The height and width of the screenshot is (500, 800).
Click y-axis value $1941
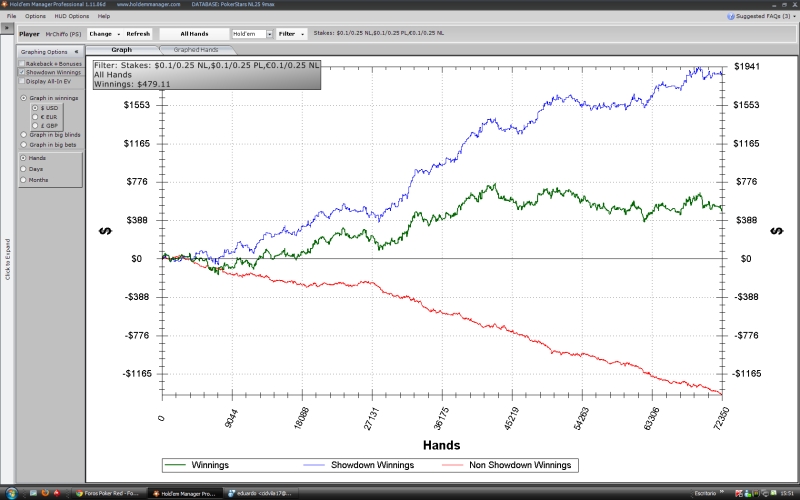[x=746, y=66]
